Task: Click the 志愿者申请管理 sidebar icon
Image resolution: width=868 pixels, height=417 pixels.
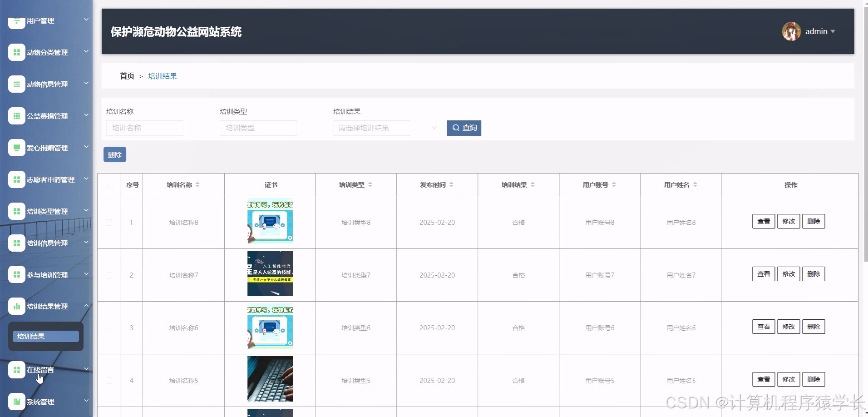Action: pos(17,179)
